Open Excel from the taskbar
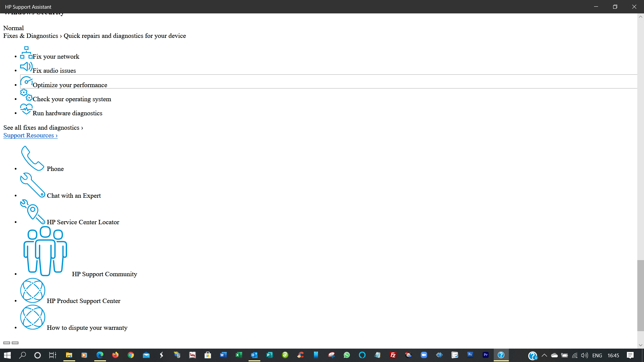 click(239, 355)
